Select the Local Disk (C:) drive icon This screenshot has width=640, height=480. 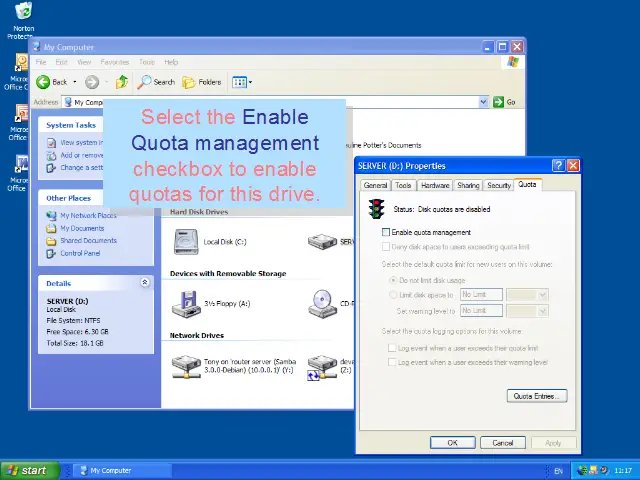(x=186, y=242)
